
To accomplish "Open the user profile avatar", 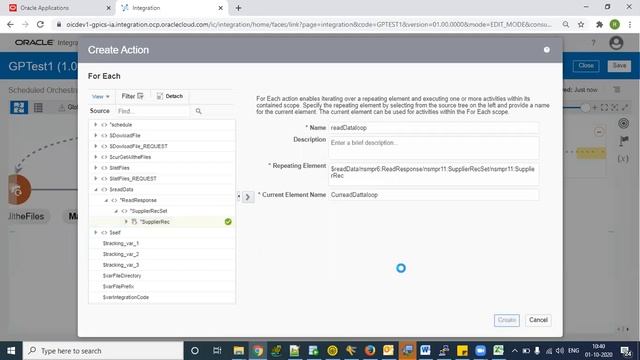I will (616, 43).
